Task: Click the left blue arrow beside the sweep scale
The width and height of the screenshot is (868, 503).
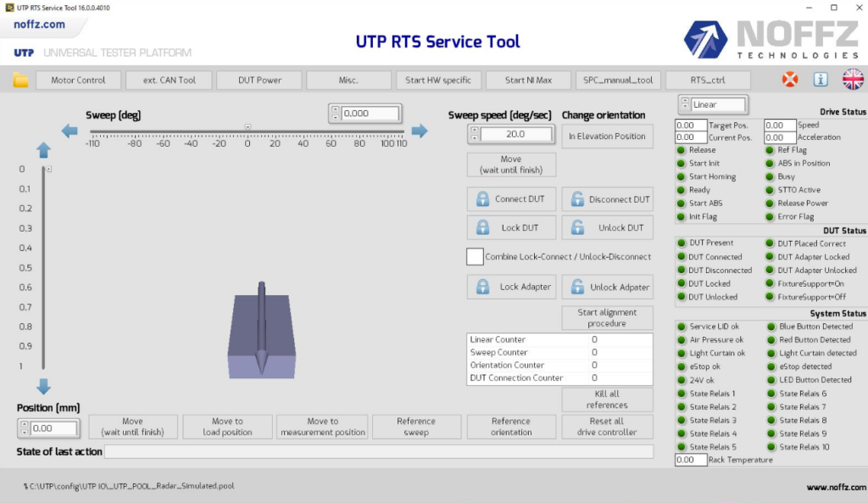Action: (x=70, y=130)
